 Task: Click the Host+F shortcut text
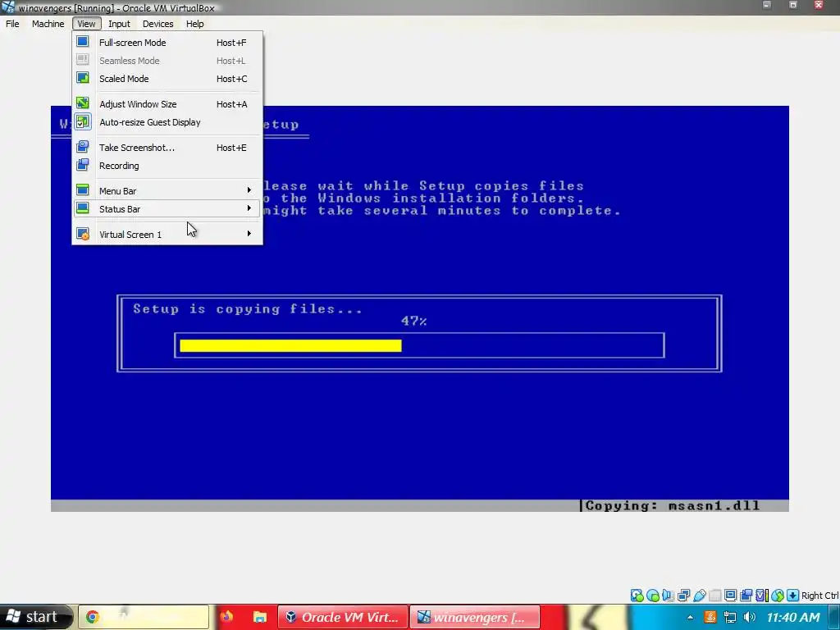click(231, 43)
